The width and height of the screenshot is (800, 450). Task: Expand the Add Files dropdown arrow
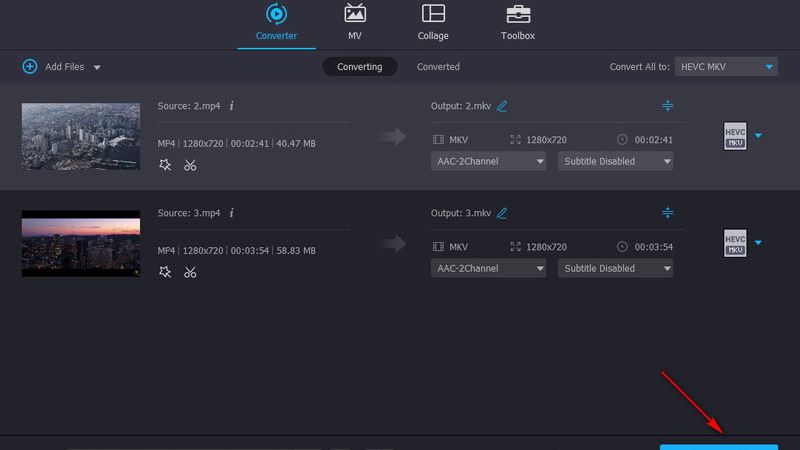[x=97, y=67]
